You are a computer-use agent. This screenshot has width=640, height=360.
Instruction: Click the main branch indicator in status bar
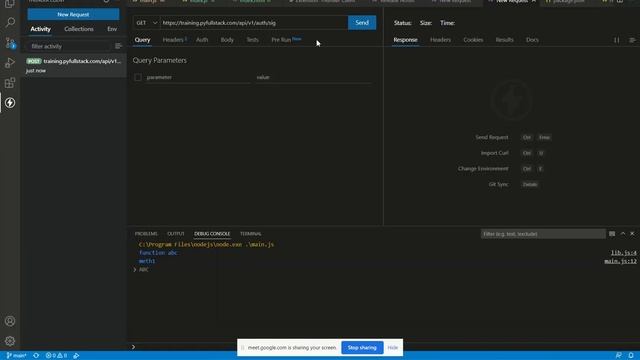pyautogui.click(x=16, y=356)
